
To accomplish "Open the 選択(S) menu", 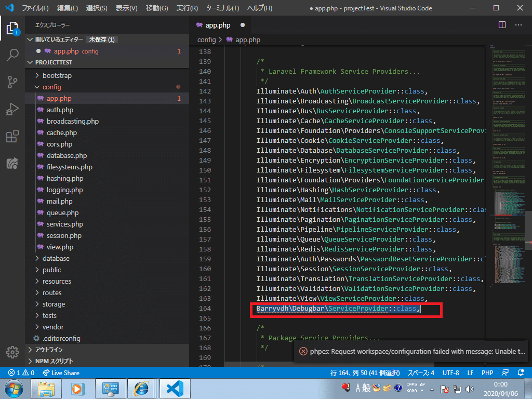I will (97, 8).
